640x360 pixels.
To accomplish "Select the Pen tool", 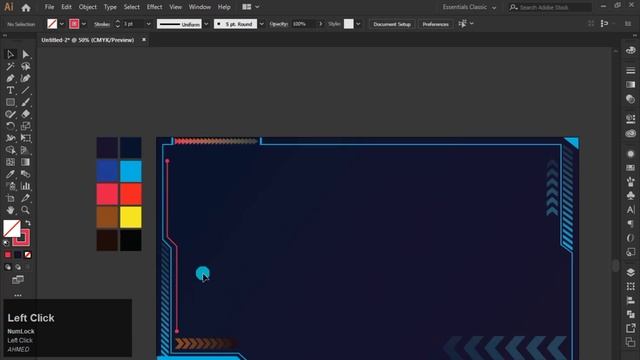I will click(10, 78).
